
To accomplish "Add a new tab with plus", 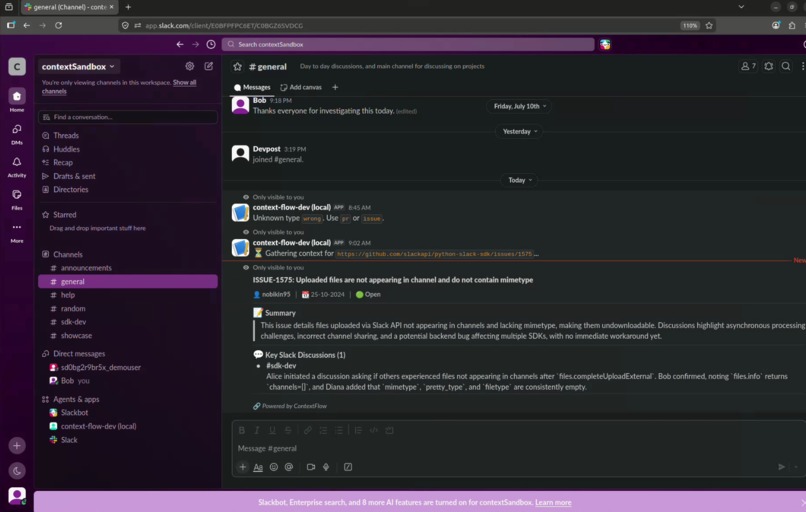I will coord(335,87).
